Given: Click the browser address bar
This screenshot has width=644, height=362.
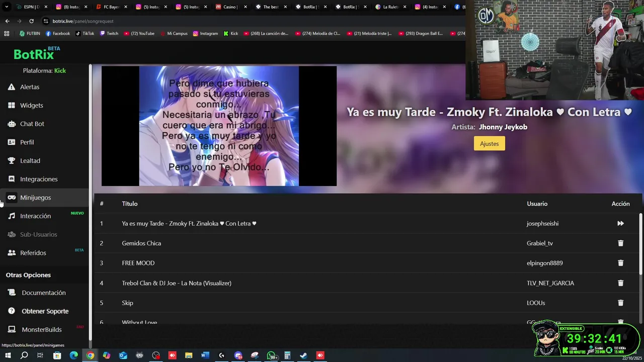Looking at the screenshot, I should (x=252, y=21).
